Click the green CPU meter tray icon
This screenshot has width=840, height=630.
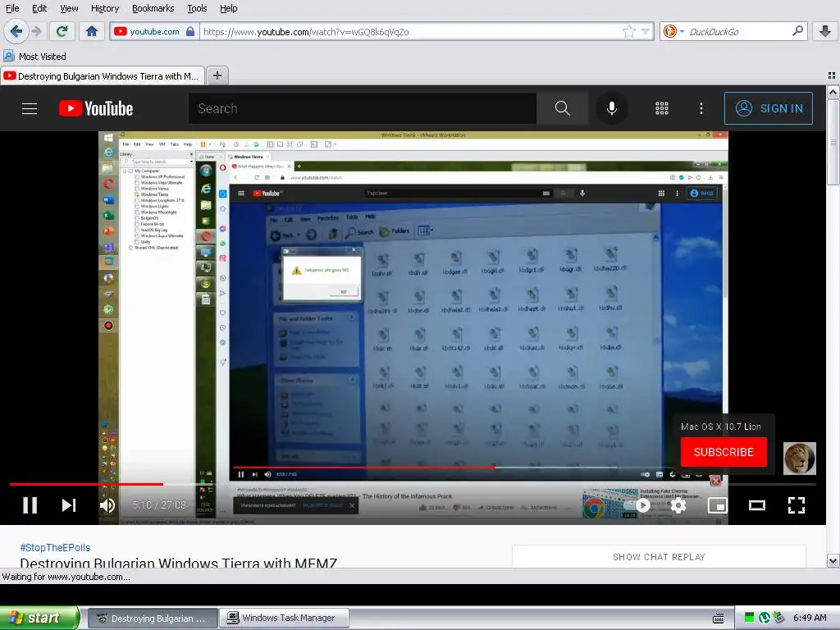750,618
